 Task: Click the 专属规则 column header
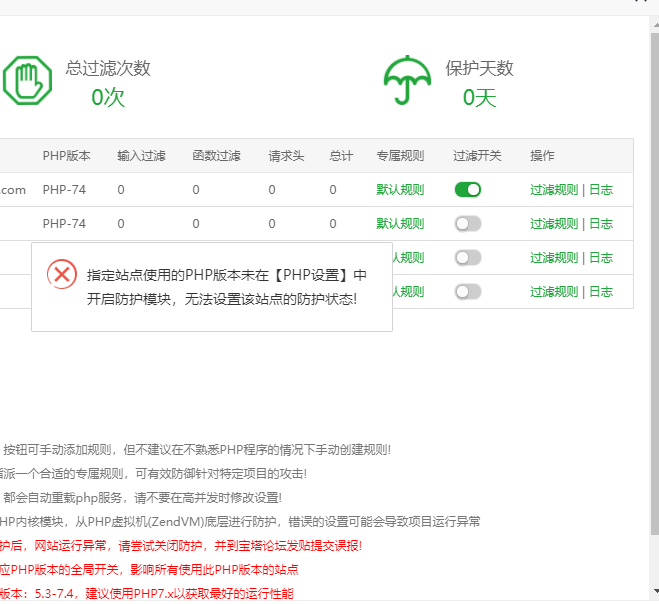tap(400, 156)
